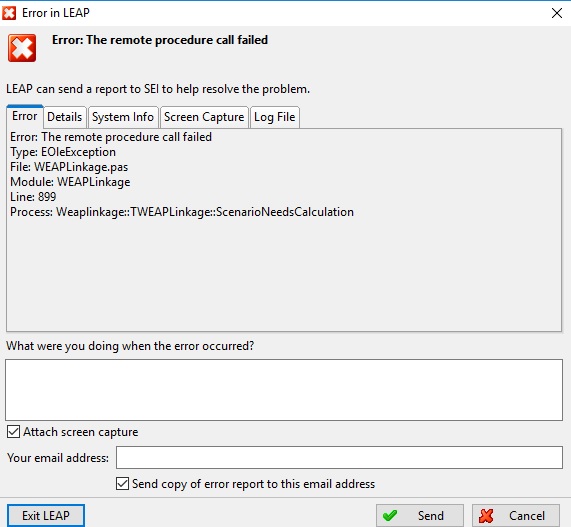Click the error description text box
Screen dimensions: 571x527
[x=284, y=390]
